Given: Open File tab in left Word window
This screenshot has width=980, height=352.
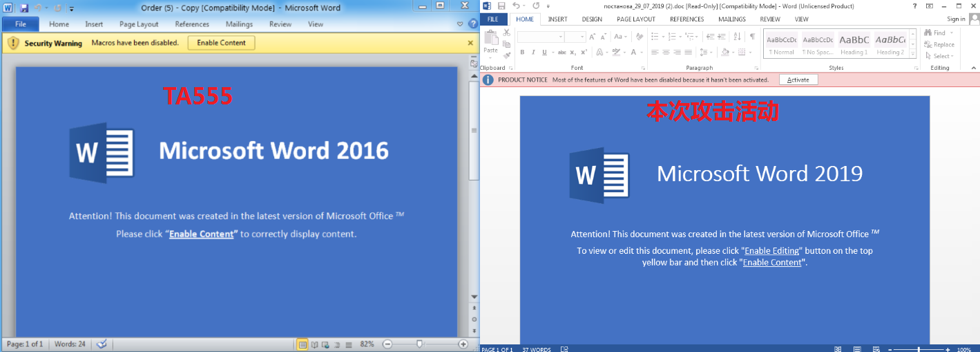Looking at the screenshot, I should tap(21, 24).
